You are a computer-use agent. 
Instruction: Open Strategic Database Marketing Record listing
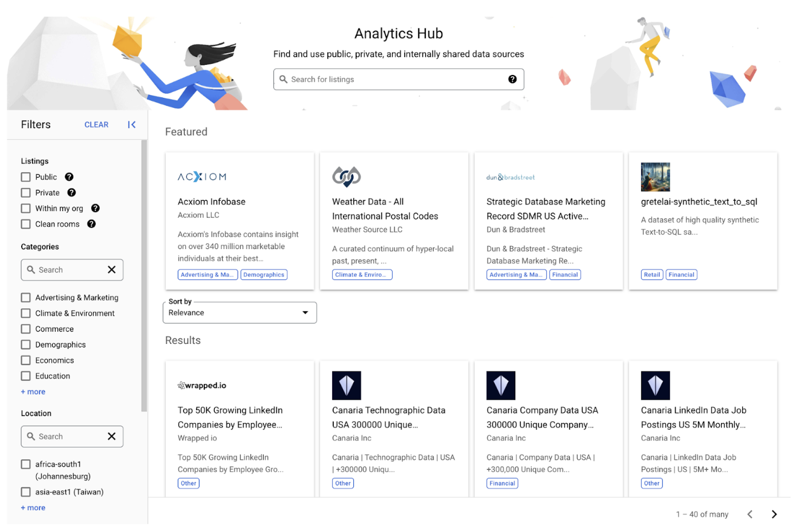(x=546, y=209)
